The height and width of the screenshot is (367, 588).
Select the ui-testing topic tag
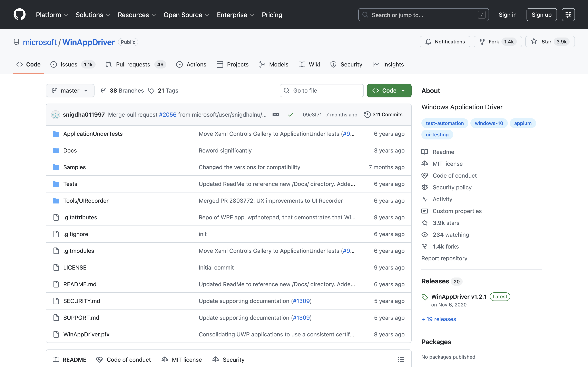coord(437,135)
